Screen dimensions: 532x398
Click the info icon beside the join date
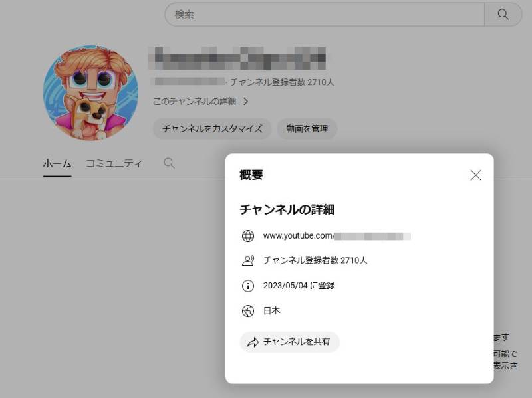pos(248,286)
